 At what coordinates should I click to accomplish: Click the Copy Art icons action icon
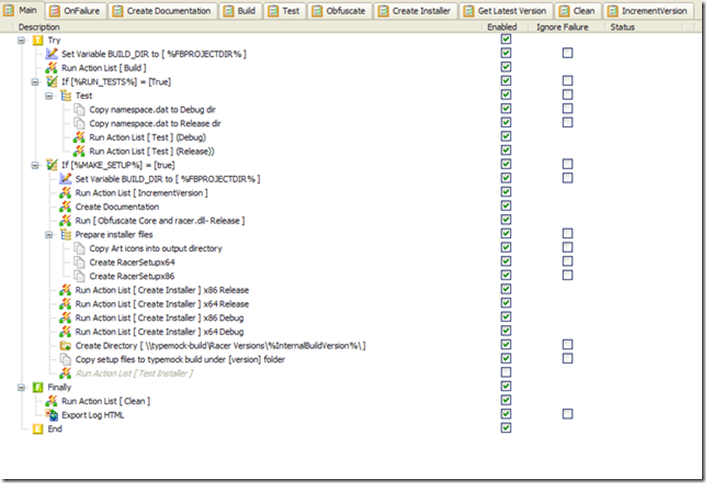point(79,248)
